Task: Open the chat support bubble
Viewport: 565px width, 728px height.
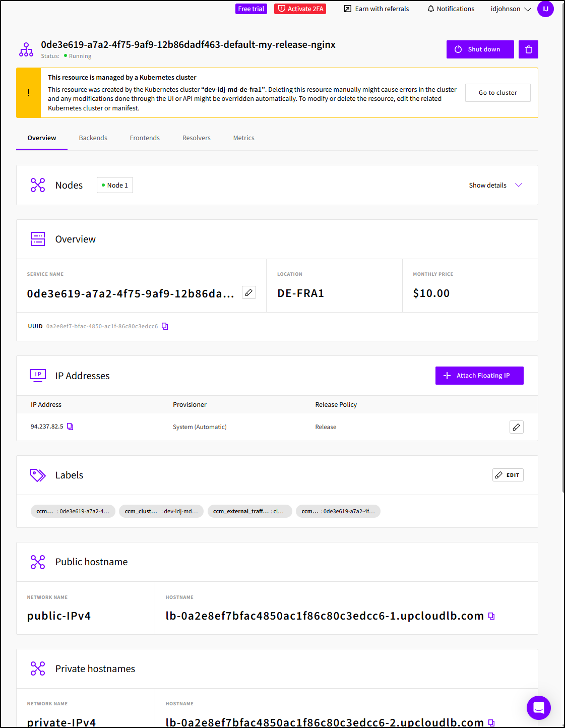Action: point(538,707)
